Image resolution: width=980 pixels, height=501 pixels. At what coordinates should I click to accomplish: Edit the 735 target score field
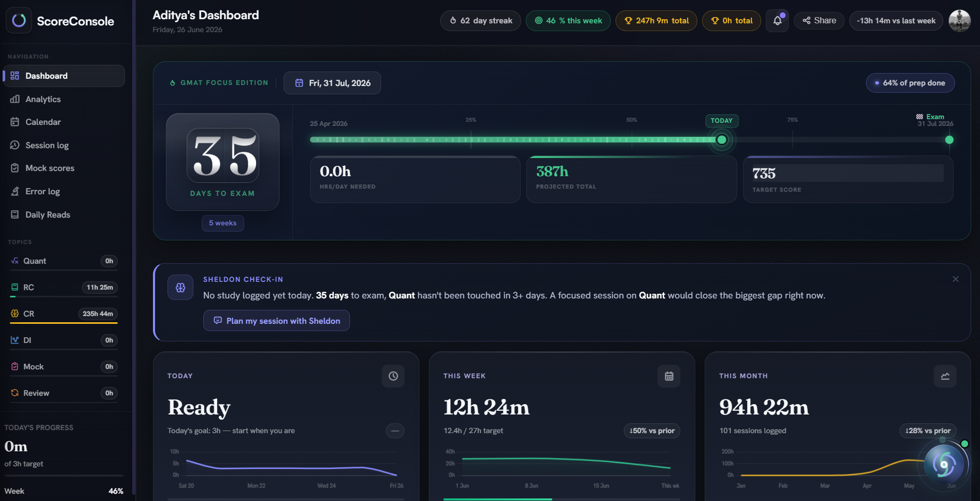(848, 173)
